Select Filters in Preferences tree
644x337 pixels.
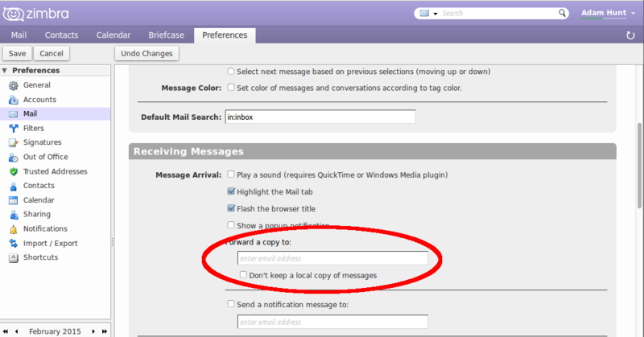33,128
